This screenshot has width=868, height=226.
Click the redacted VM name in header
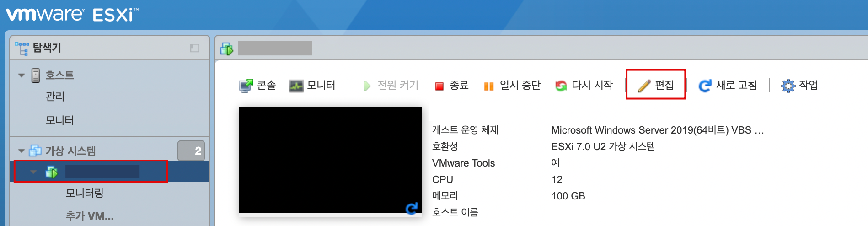coord(275,48)
